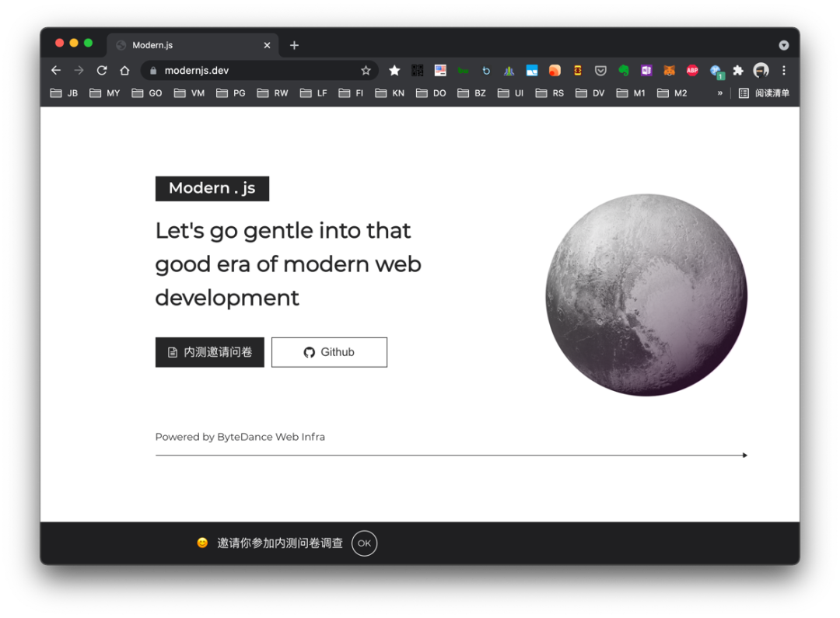Click the Modern . js logo badge
Viewport: 840px width, 618px height.
click(x=212, y=188)
